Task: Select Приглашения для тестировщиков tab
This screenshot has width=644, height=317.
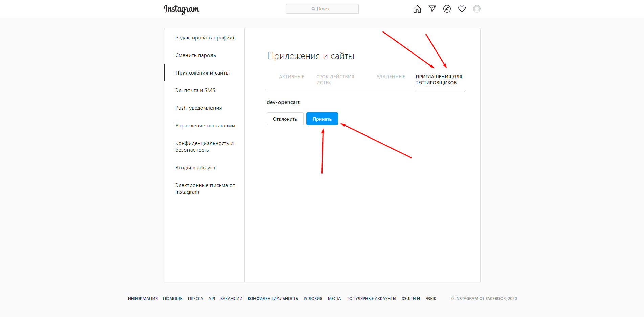Action: point(439,80)
